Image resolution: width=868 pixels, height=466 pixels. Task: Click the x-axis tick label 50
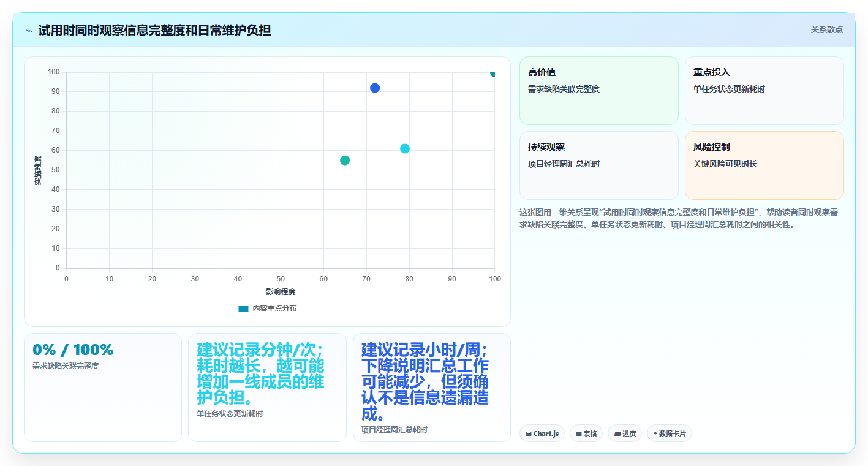coord(281,279)
